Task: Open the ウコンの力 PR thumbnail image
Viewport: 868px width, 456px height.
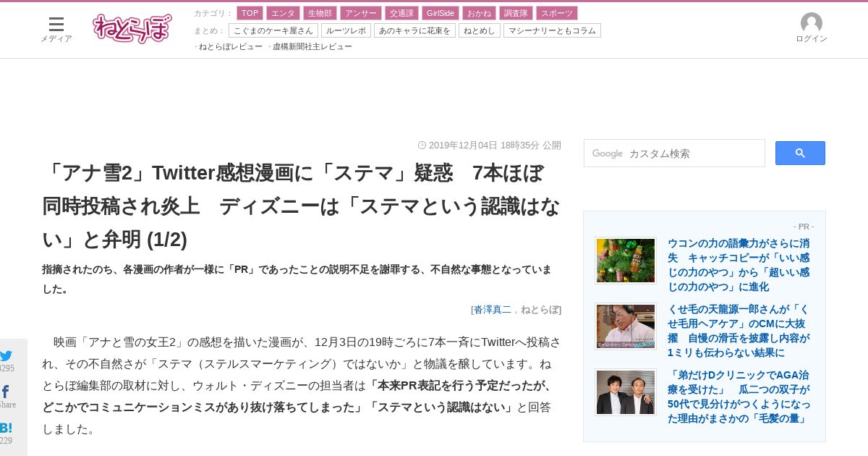Action: (626, 261)
